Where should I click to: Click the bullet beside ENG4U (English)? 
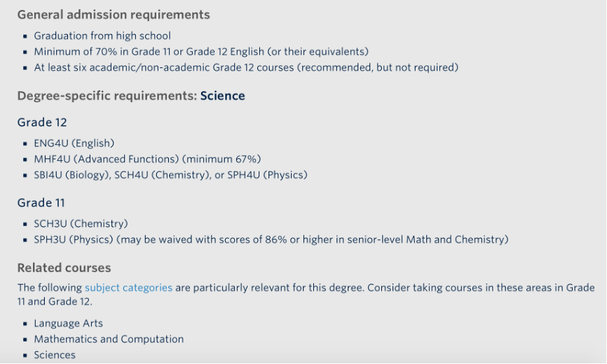coord(25,143)
